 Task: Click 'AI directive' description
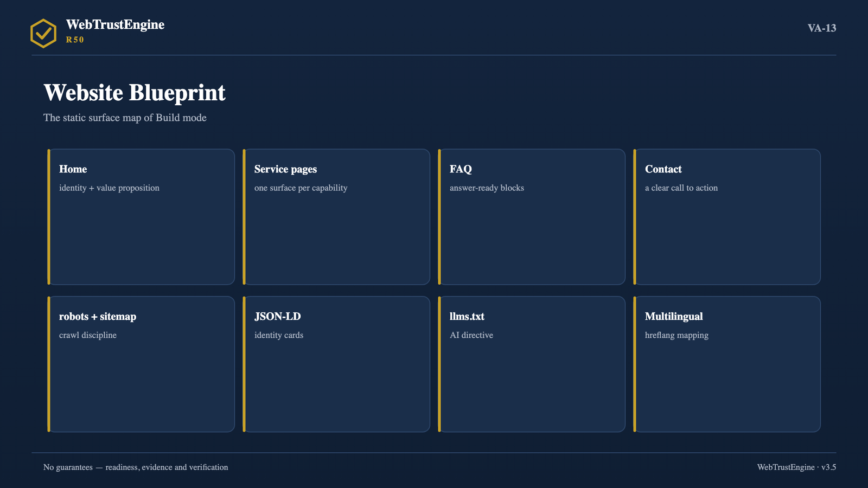click(471, 335)
